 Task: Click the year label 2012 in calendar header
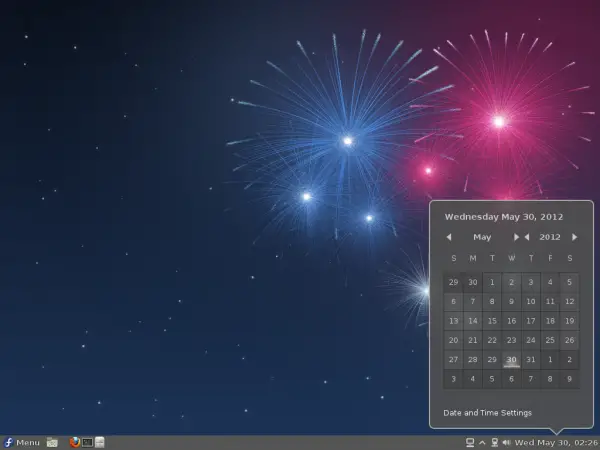click(550, 237)
